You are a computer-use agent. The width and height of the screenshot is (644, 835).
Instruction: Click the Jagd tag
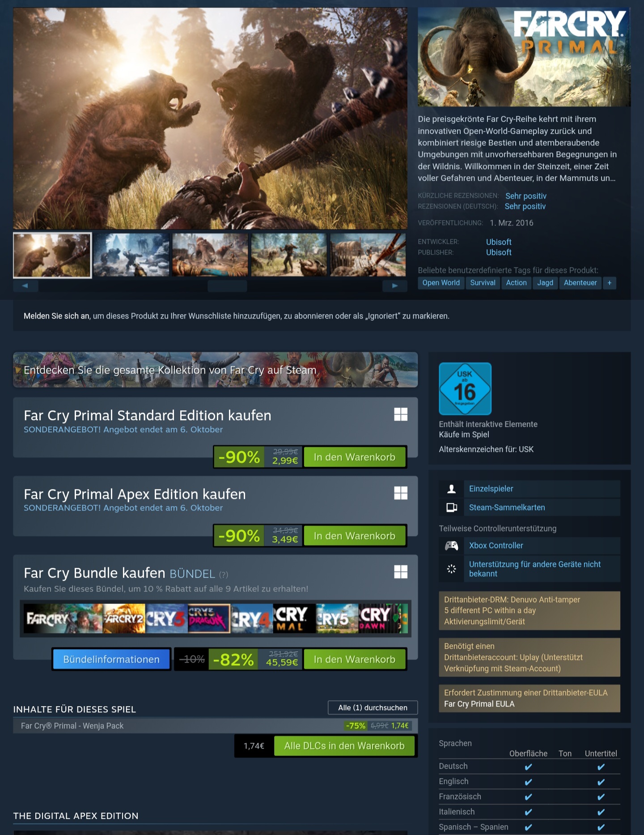[x=545, y=283]
